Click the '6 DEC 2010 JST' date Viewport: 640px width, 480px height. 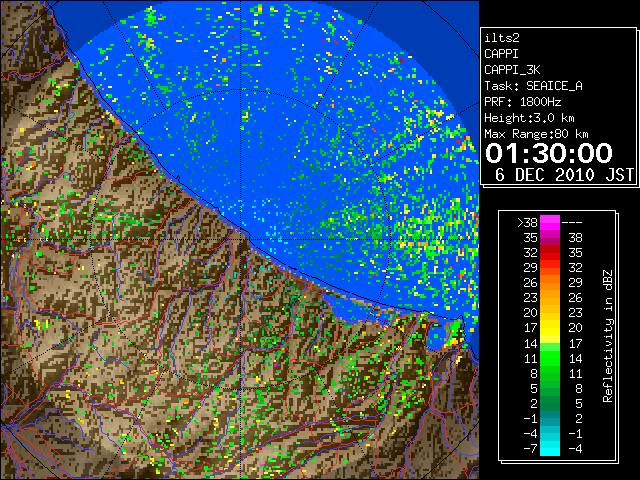coord(564,175)
